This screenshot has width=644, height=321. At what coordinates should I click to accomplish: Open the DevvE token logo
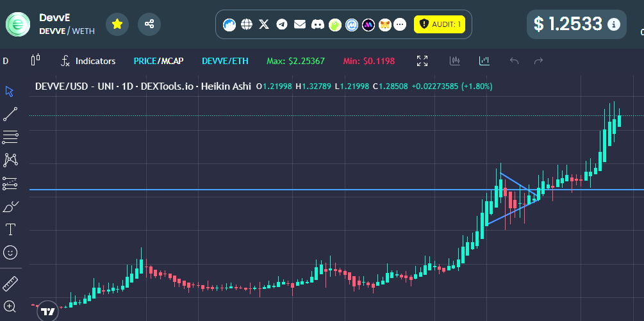[18, 24]
